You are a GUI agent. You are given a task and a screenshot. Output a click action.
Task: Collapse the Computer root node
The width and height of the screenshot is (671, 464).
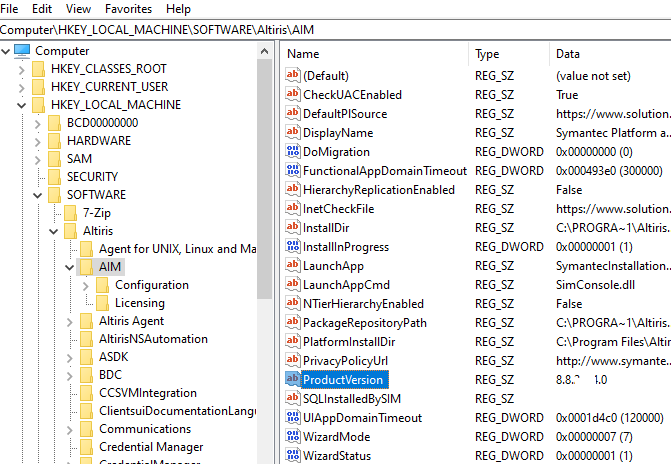[6, 51]
